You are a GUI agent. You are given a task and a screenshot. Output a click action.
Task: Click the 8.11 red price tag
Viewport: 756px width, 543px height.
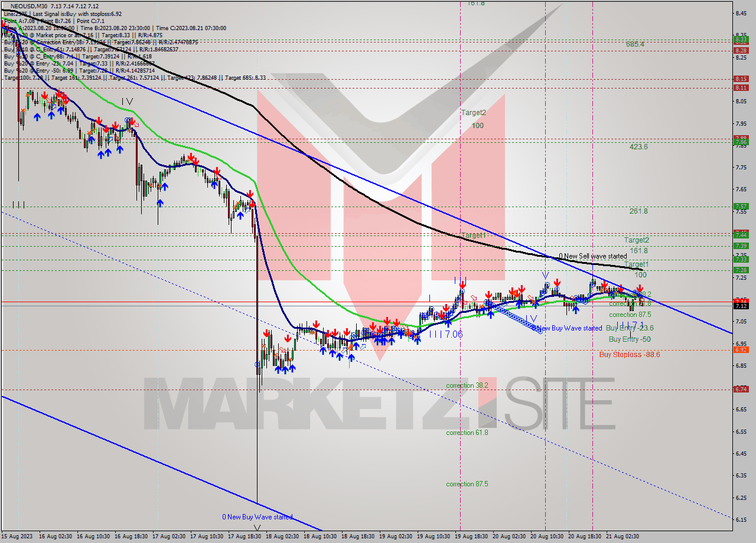[x=741, y=88]
